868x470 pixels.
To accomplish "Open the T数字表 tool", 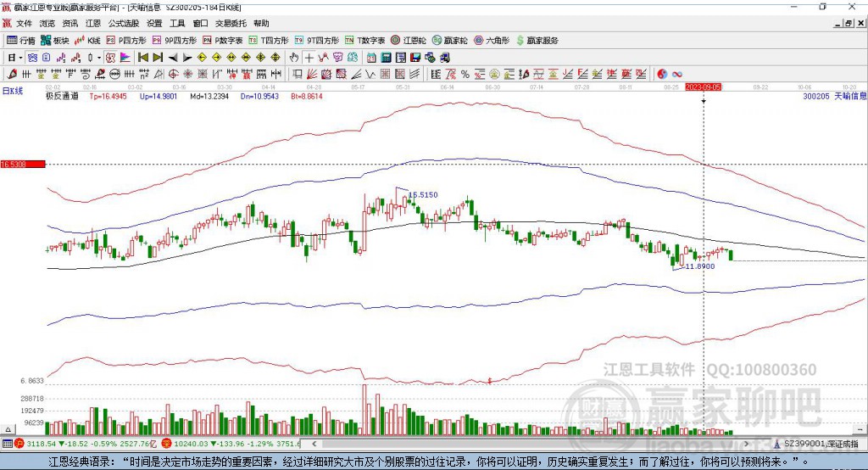I will [364, 41].
